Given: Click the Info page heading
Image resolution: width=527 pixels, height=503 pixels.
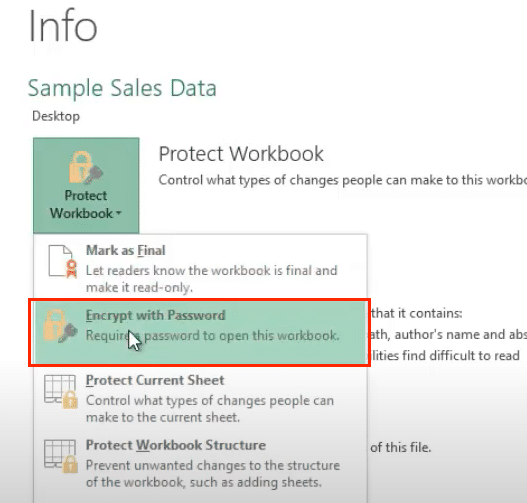Looking at the screenshot, I should point(63,26).
